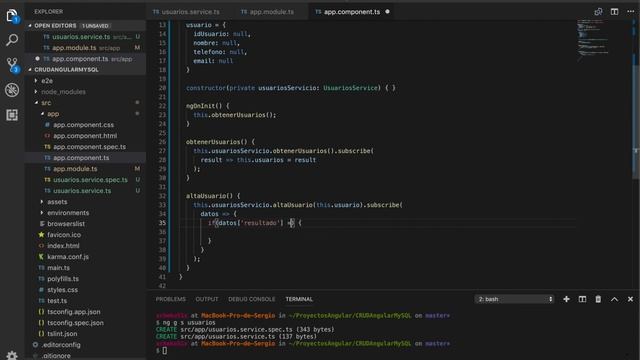Open the Manage gear menu

(x=12, y=355)
